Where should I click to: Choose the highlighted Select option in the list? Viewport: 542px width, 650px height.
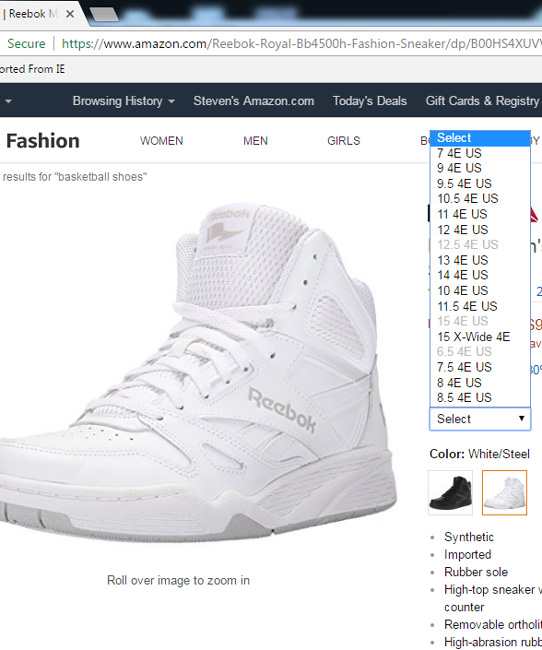point(480,138)
